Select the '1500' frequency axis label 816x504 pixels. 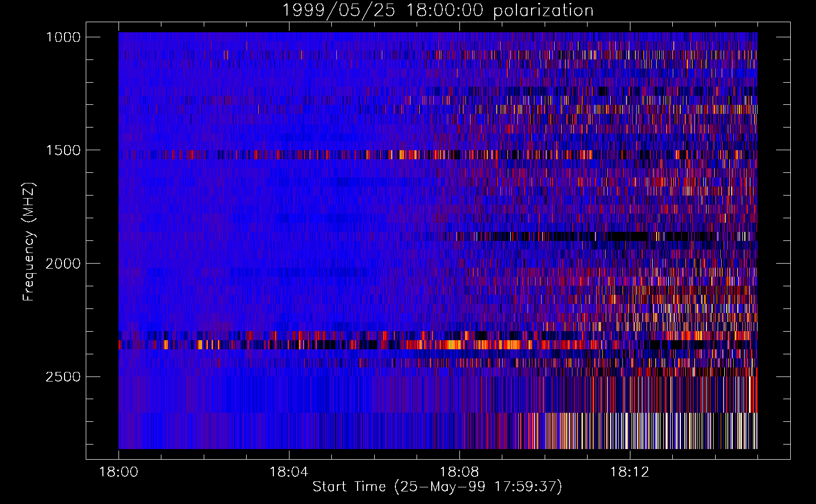click(x=63, y=150)
